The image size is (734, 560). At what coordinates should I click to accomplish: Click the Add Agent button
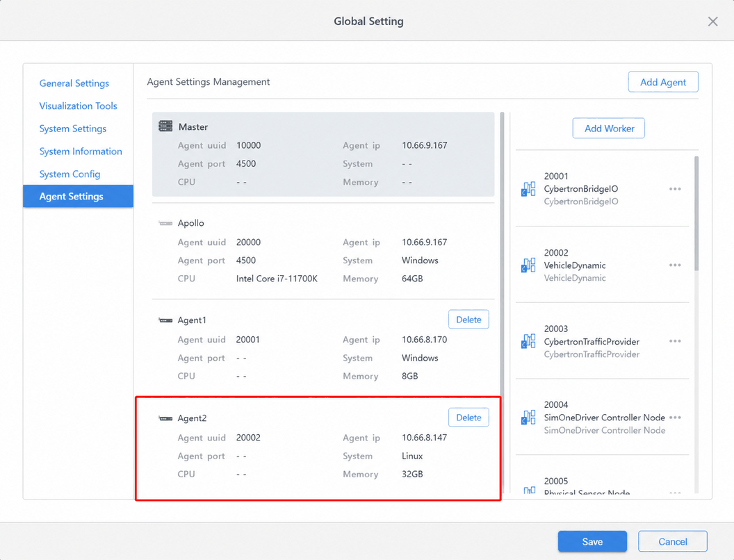pos(663,82)
